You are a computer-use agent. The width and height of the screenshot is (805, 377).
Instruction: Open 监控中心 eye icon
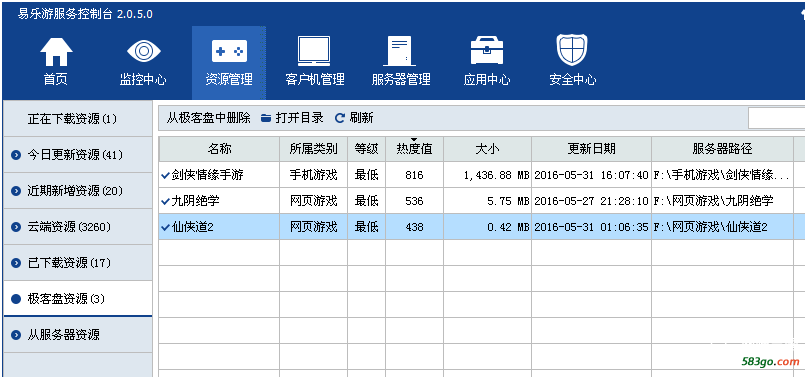click(x=143, y=51)
